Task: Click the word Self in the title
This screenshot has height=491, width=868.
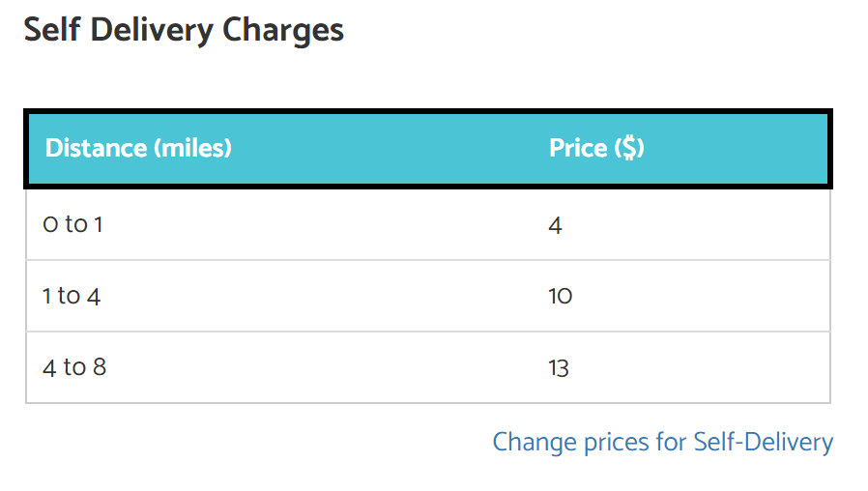Action: click(52, 29)
